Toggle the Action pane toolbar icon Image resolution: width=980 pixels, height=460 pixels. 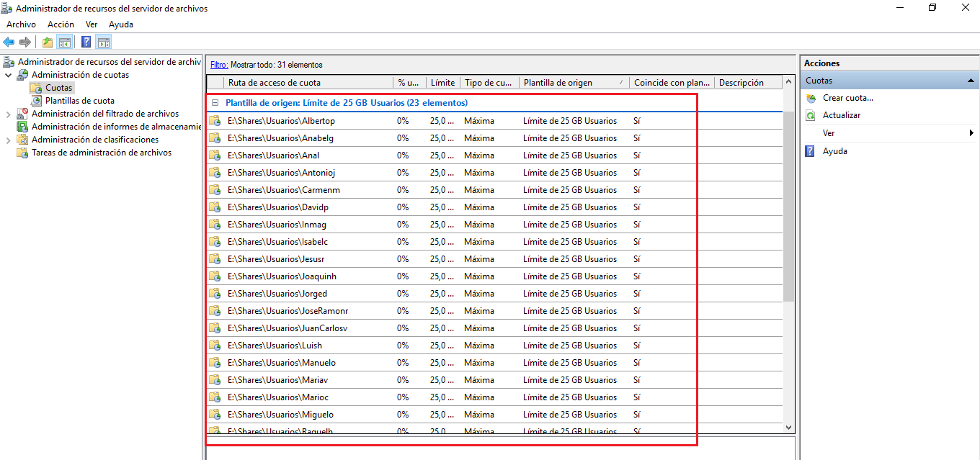click(103, 42)
